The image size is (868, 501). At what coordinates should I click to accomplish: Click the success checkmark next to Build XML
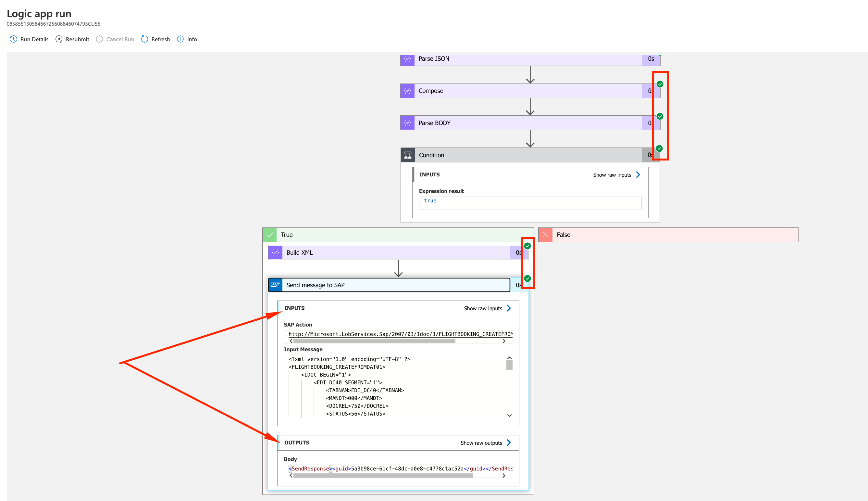tap(527, 245)
